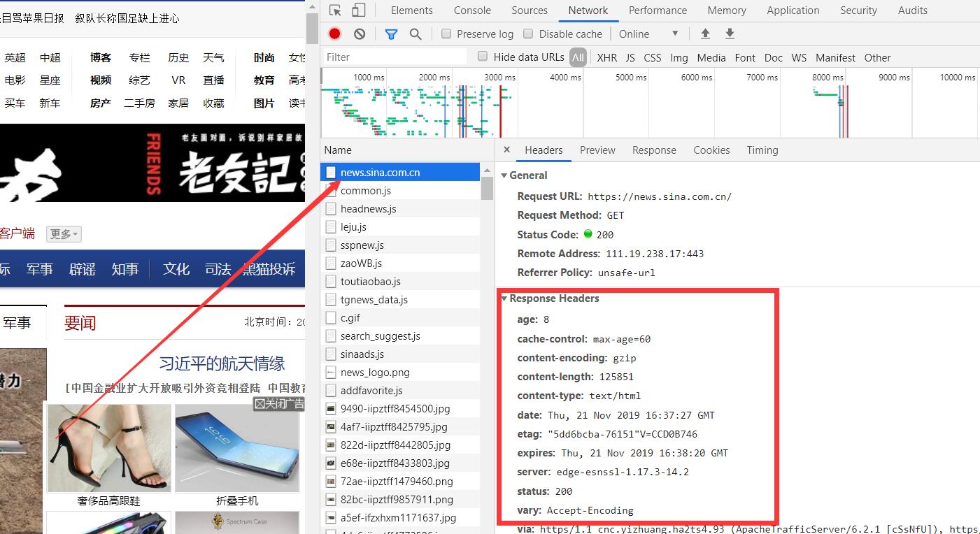Stop recording network log red button

[335, 34]
